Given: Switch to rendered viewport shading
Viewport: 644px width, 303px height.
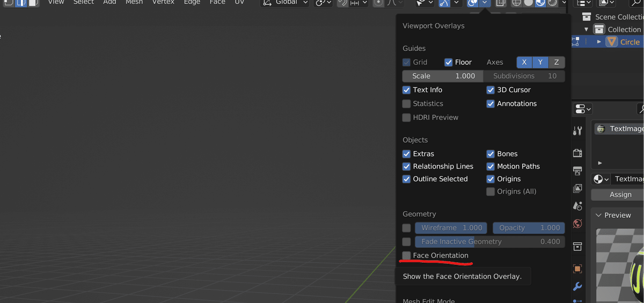Looking at the screenshot, I should coord(553,3).
